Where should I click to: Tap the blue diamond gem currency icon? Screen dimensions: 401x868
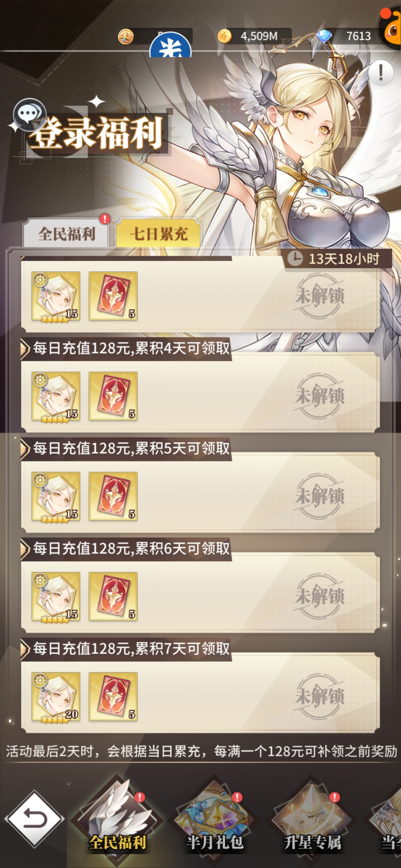(324, 36)
